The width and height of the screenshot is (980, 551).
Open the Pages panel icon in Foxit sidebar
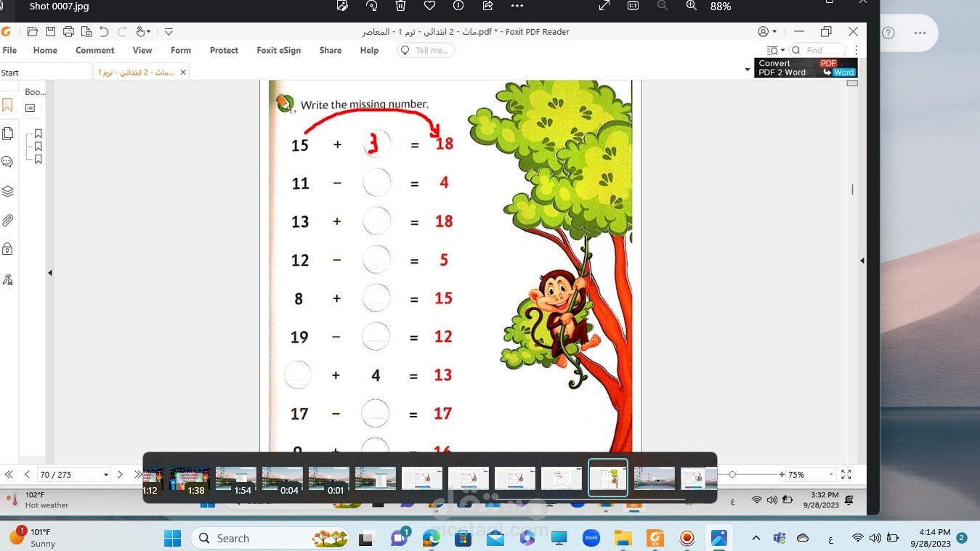tap(7, 134)
